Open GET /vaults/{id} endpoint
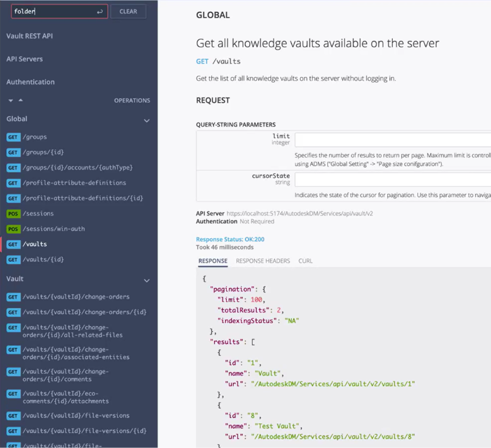 43,260
